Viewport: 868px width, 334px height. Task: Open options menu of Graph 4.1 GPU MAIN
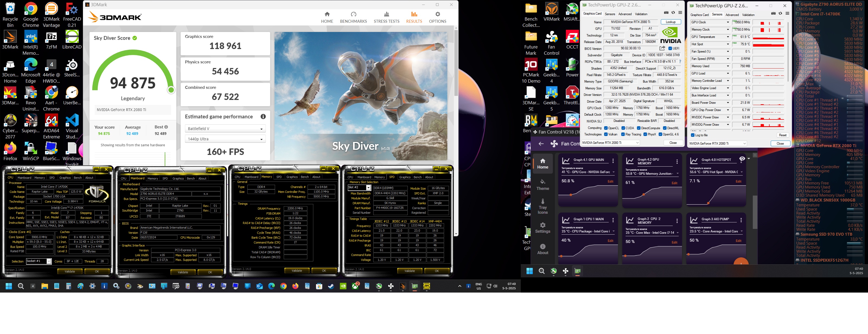tap(613, 161)
